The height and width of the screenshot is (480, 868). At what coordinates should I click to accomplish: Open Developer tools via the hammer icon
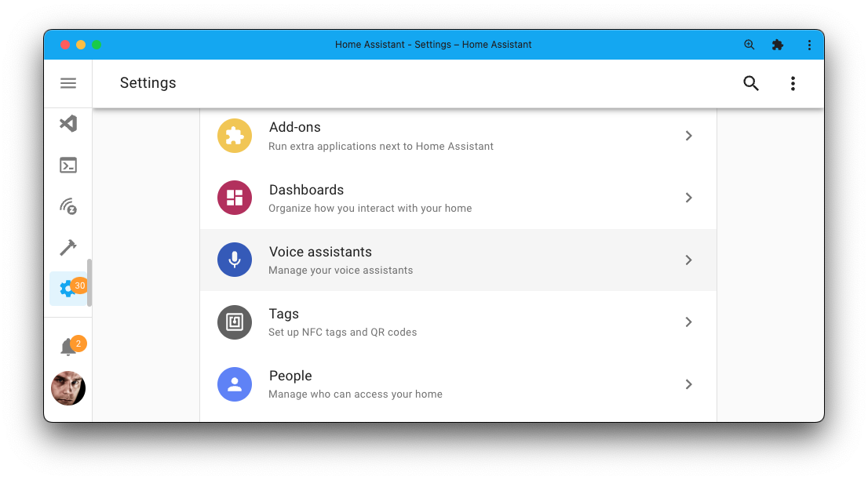pos(68,247)
